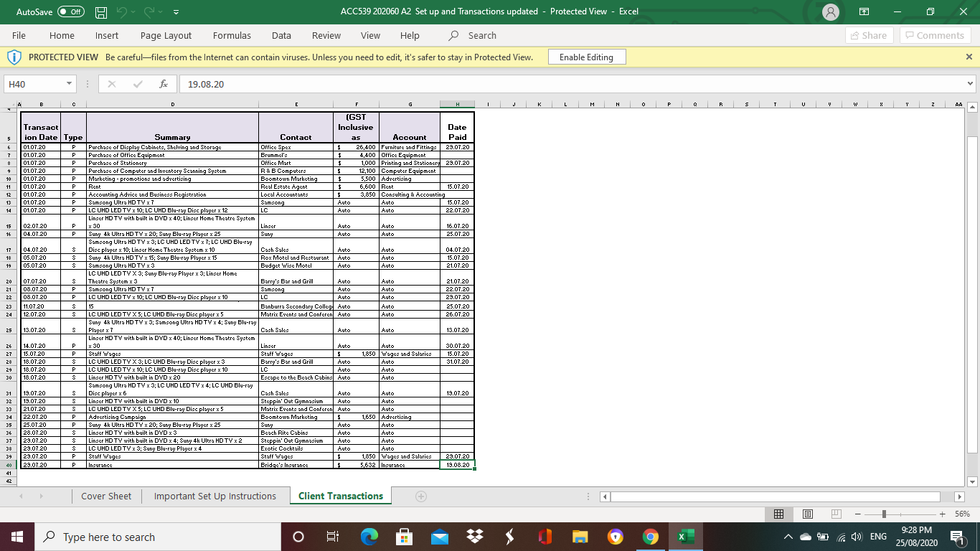
Task: Click the Name Box showing H40
Action: click(34, 84)
